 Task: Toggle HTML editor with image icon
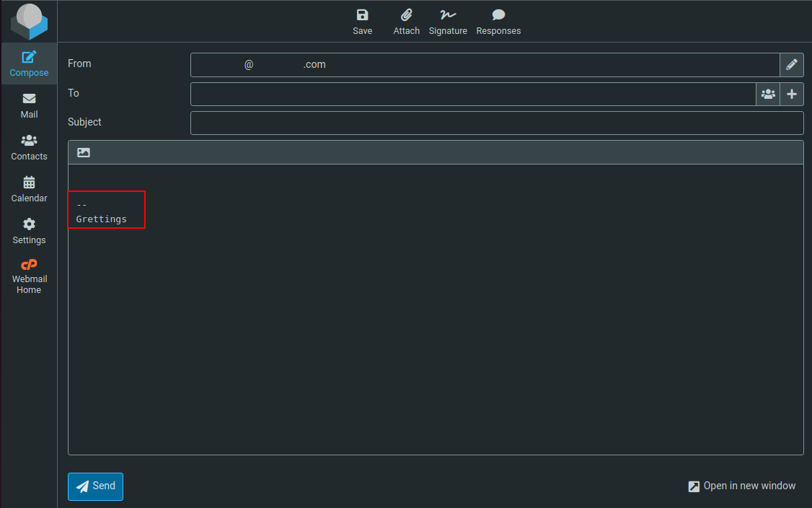84,152
